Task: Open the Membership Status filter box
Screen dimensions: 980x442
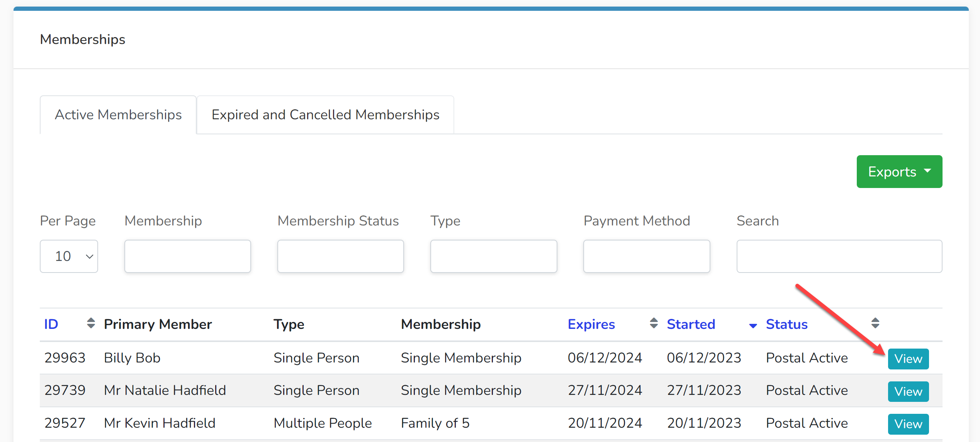Action: (340, 256)
